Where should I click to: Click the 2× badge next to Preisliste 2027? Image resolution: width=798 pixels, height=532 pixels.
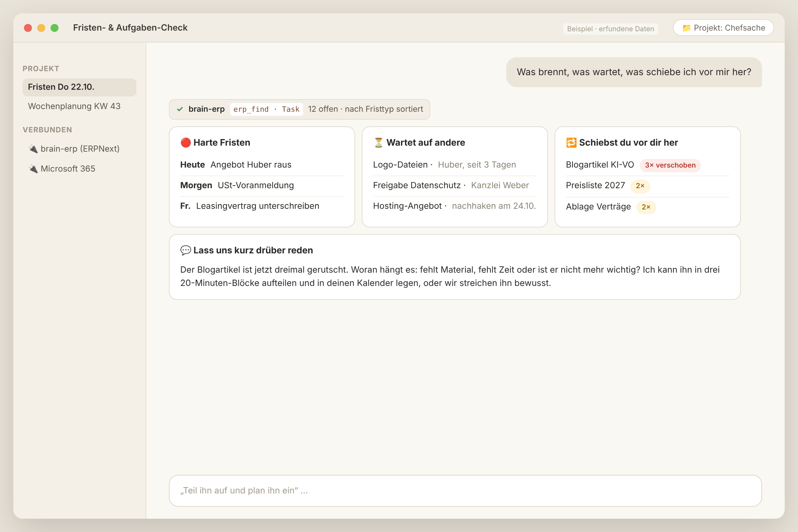(x=640, y=186)
